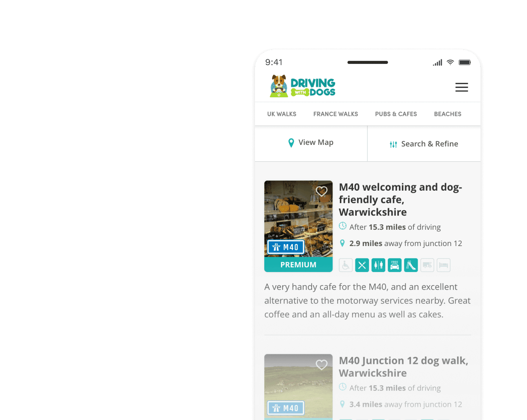This screenshot has width=527, height=420.
Task: Select the wheelchair accessibility facility icon
Action: [346, 265]
